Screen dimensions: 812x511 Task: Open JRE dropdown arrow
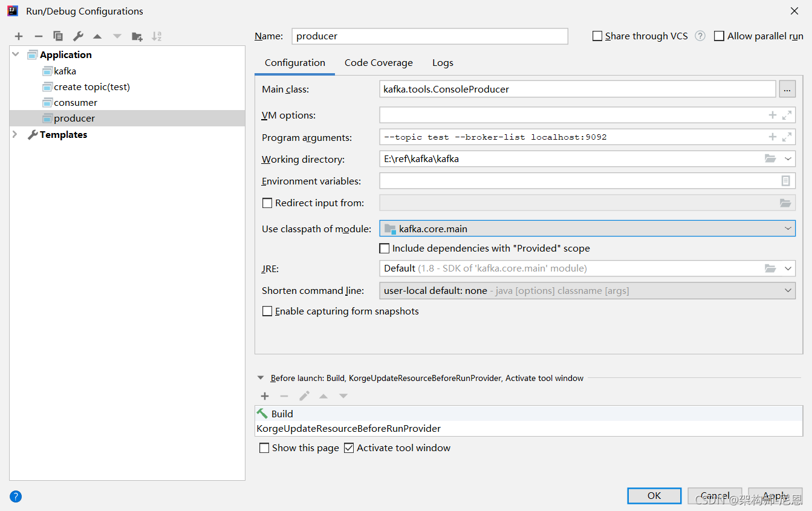coord(788,268)
